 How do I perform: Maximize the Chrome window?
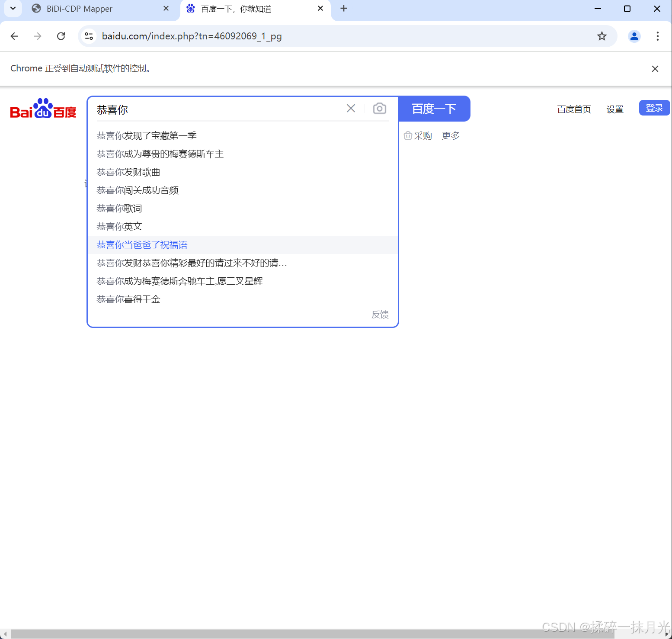[627, 9]
